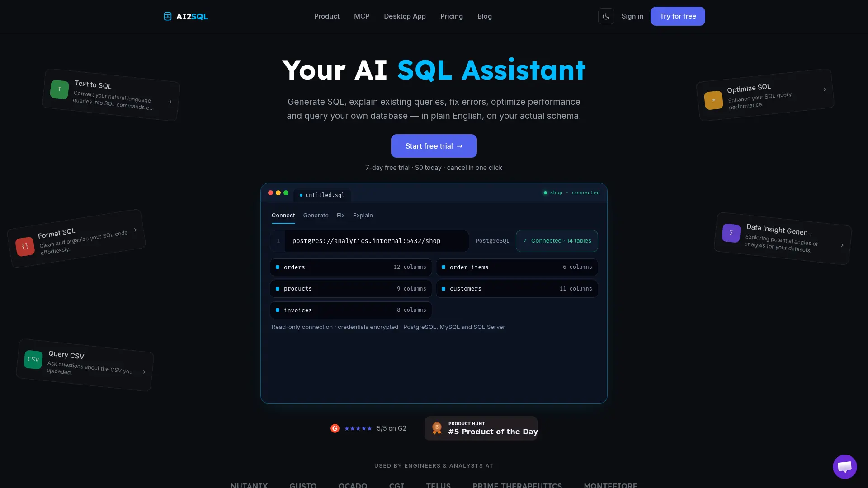Screen dimensions: 868x488
Task: Open the Product Hunt #5 badge
Action: point(481,428)
